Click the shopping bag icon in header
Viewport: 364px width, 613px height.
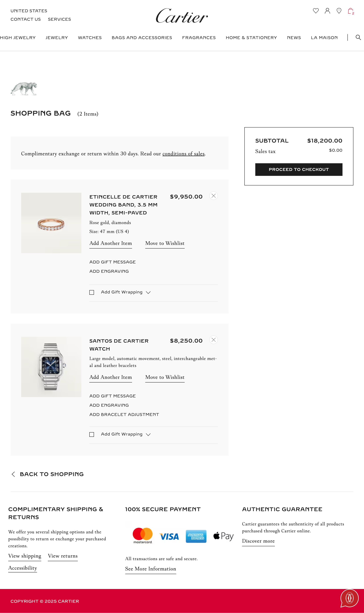coord(350,11)
